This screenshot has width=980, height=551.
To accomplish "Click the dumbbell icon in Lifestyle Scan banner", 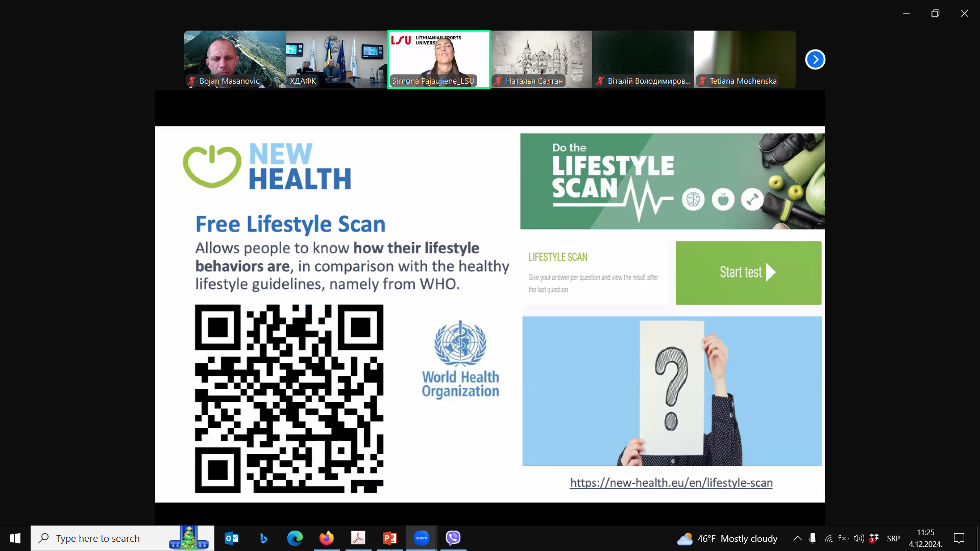I will (752, 199).
